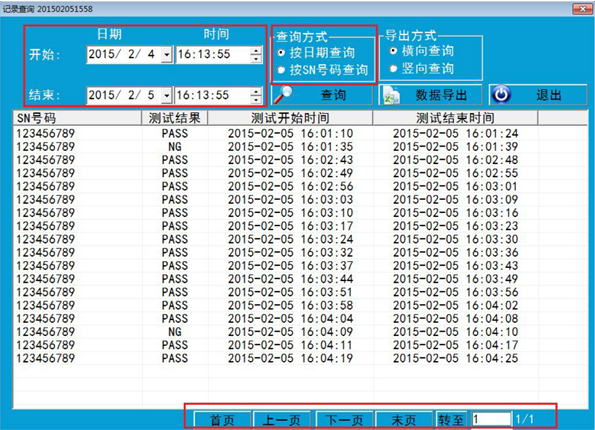Click the 查询 search button label
The height and width of the screenshot is (430, 595).
334,95
